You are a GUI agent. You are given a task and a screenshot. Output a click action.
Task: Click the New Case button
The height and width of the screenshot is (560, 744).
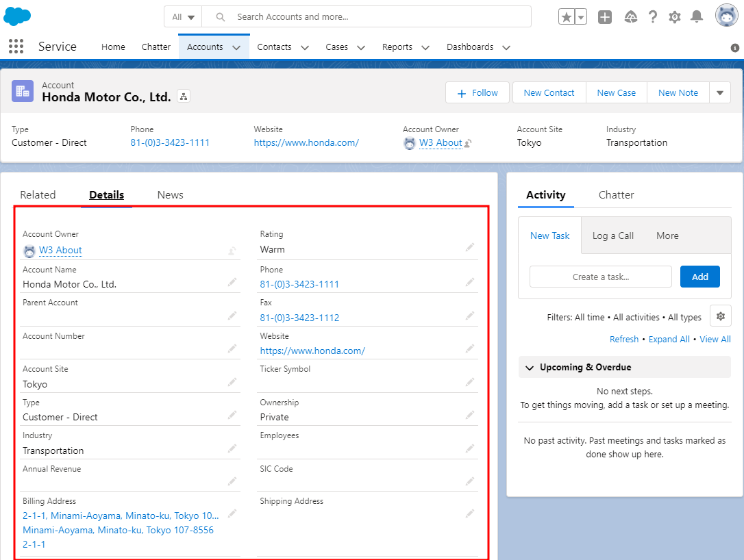click(x=617, y=93)
